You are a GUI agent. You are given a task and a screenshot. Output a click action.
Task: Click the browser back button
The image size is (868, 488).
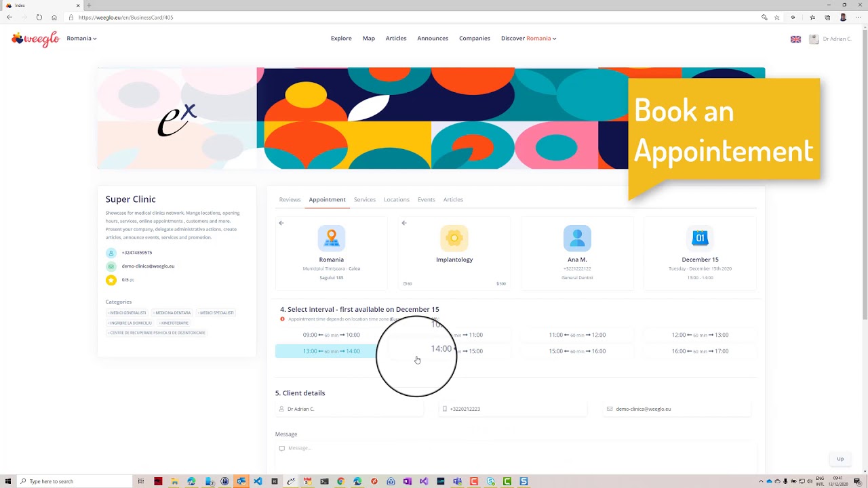tap(9, 18)
